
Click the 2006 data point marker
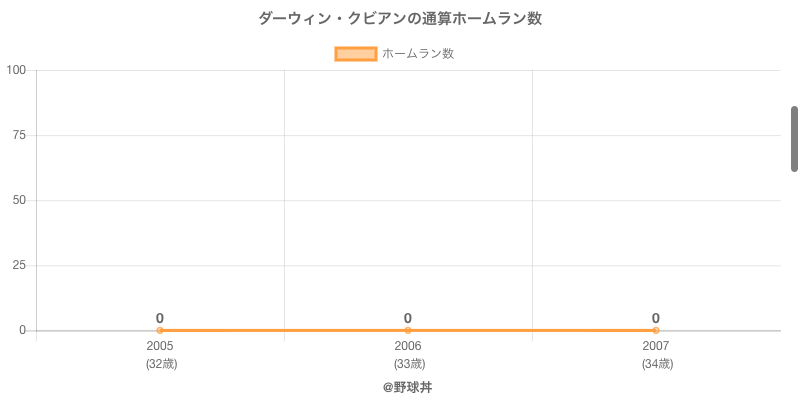(408, 330)
